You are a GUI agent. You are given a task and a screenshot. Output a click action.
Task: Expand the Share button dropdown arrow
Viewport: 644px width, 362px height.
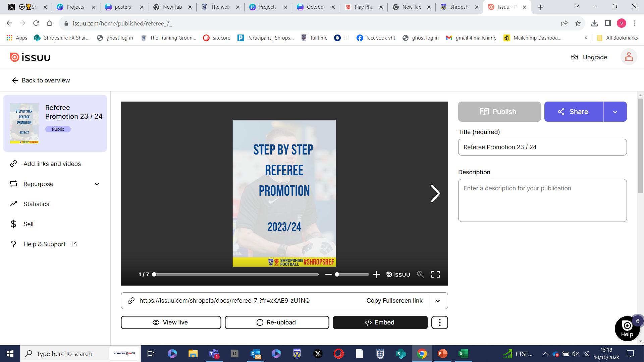point(615,112)
